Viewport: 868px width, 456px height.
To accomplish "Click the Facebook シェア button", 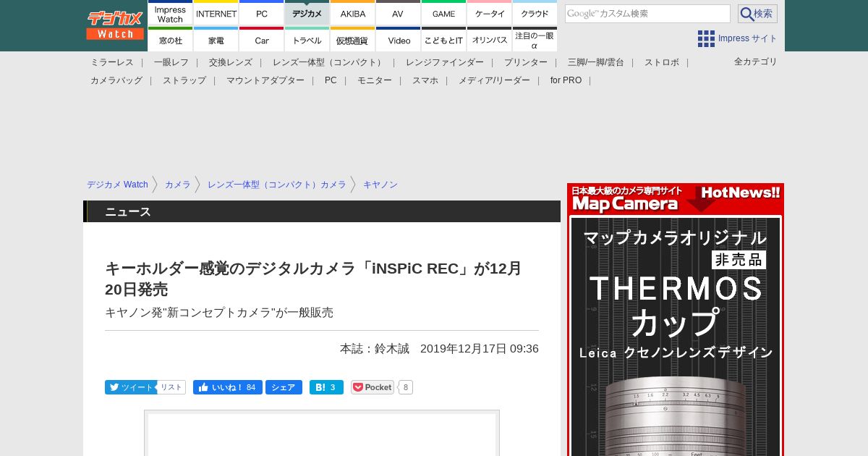I will (284, 387).
